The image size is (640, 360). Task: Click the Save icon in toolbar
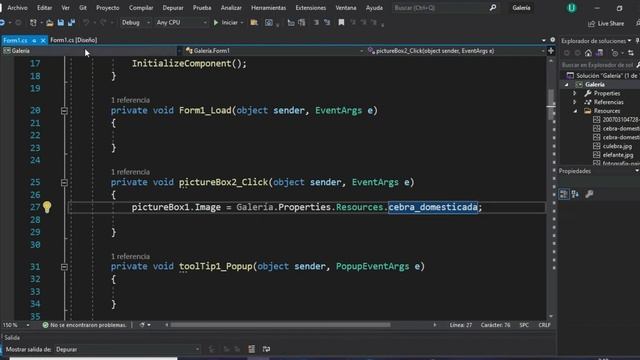(x=60, y=23)
